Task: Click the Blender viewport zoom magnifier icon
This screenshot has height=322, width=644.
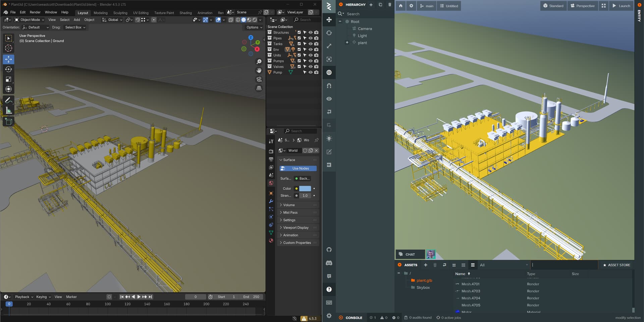Action: coord(259,62)
